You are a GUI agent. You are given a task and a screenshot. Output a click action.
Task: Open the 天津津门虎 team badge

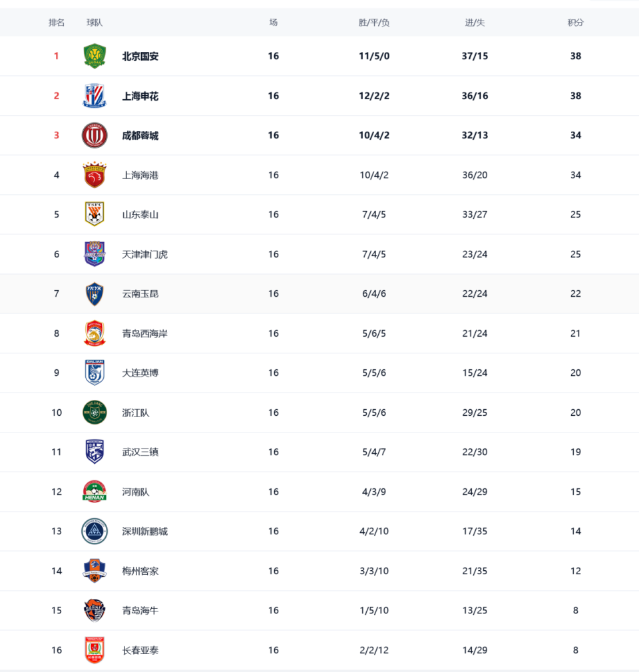click(95, 253)
